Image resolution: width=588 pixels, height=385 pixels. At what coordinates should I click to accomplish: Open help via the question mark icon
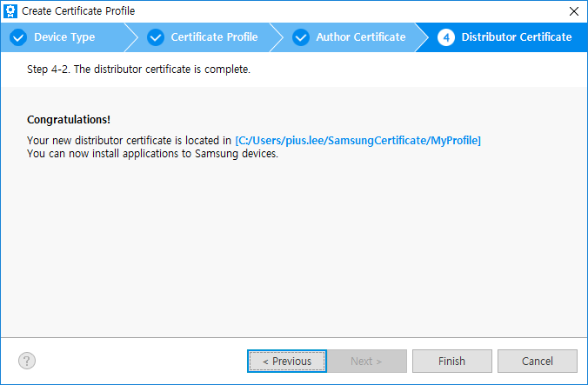[27, 361]
